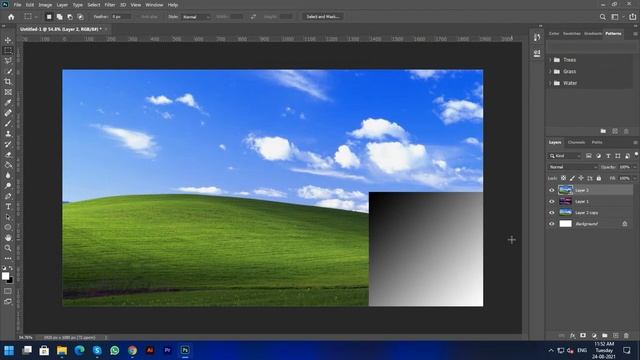This screenshot has width=640, height=360.
Task: Select the Crop tool
Action: point(8,82)
